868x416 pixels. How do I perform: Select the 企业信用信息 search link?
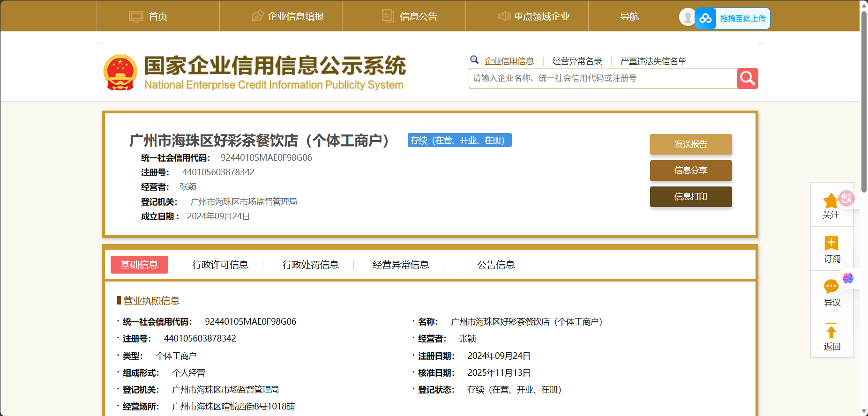(509, 61)
